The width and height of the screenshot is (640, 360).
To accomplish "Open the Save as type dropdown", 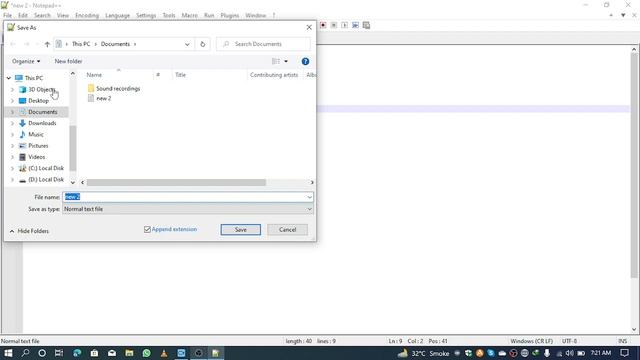I will pos(309,209).
